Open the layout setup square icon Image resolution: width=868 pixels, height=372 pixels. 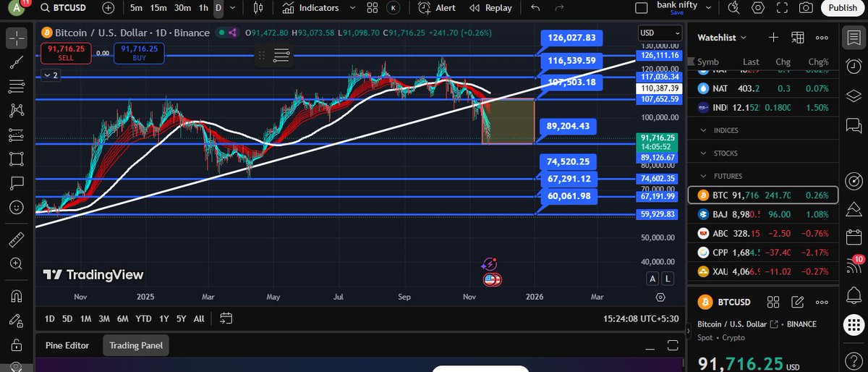[640, 8]
